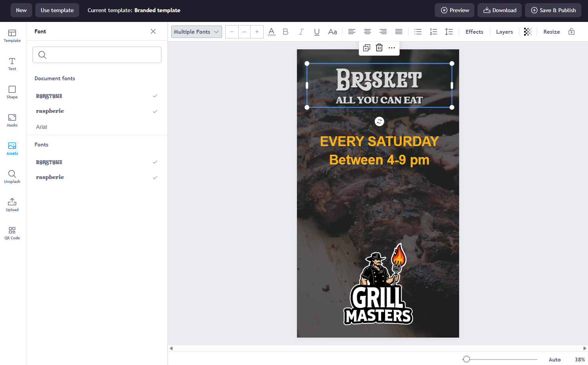Toggle italic formatting
The image size is (588, 365).
(301, 31)
